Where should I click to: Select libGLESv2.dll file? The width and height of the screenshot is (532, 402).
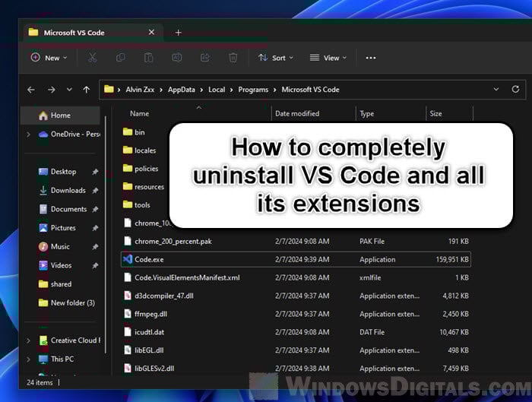(296, 369)
